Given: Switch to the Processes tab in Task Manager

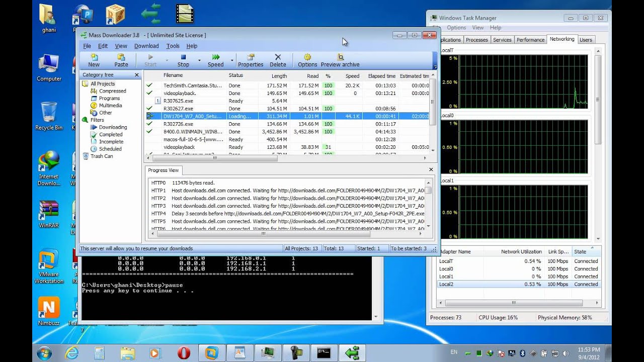Looking at the screenshot, I should pos(476,40).
